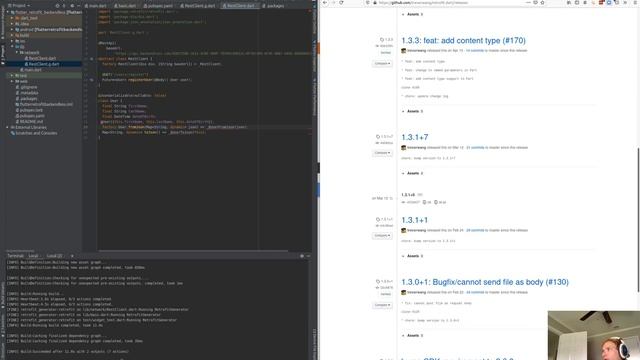Open terminal panel settings gear icon
Viewport: 640px width, 360px height.
[302, 256]
